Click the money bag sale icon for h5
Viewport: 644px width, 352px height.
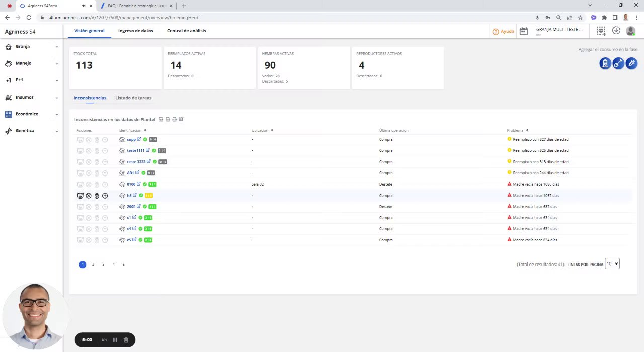97,196
